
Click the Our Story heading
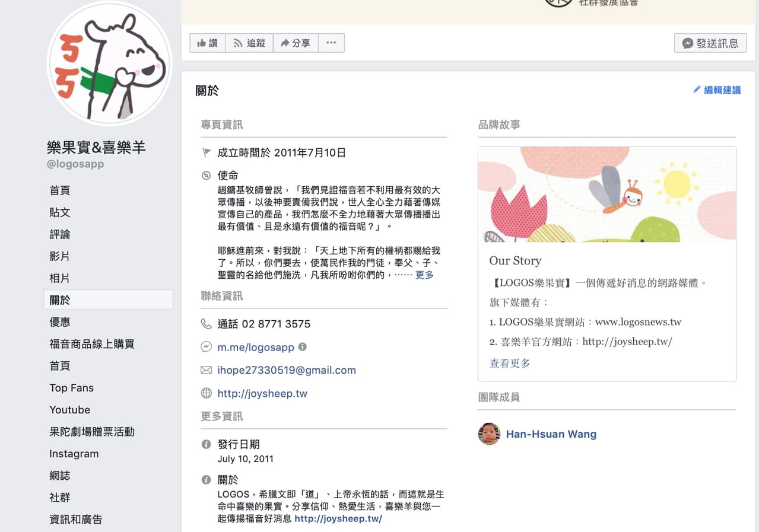(x=515, y=260)
